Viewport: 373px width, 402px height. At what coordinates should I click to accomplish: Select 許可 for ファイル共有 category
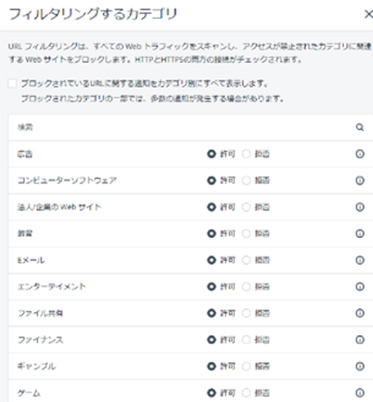click(211, 313)
